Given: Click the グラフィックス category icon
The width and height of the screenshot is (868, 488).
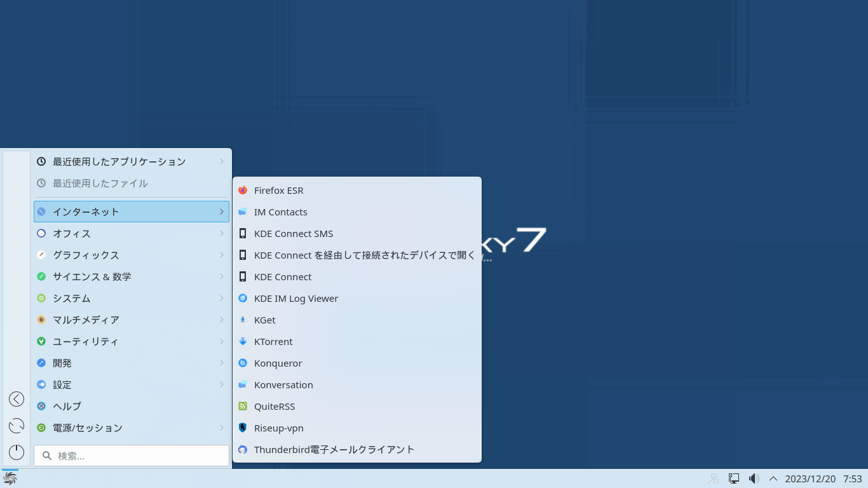Looking at the screenshot, I should pyautogui.click(x=41, y=255).
